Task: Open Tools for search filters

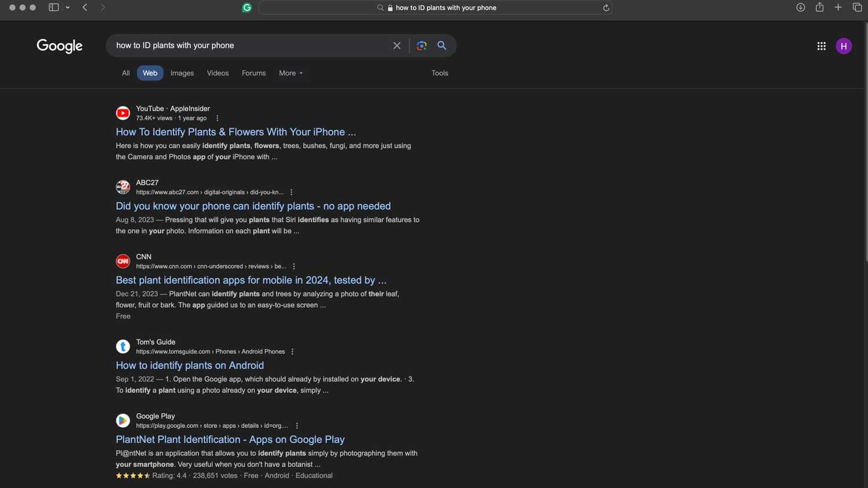Action: point(439,73)
